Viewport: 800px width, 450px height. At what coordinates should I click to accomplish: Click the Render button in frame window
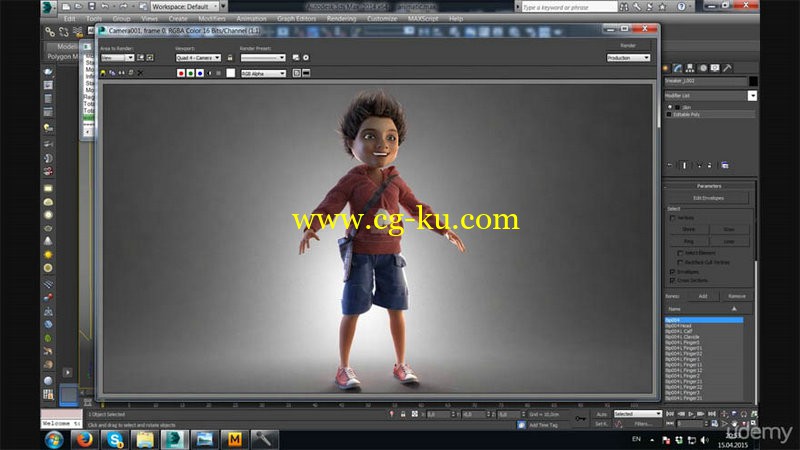click(x=628, y=45)
